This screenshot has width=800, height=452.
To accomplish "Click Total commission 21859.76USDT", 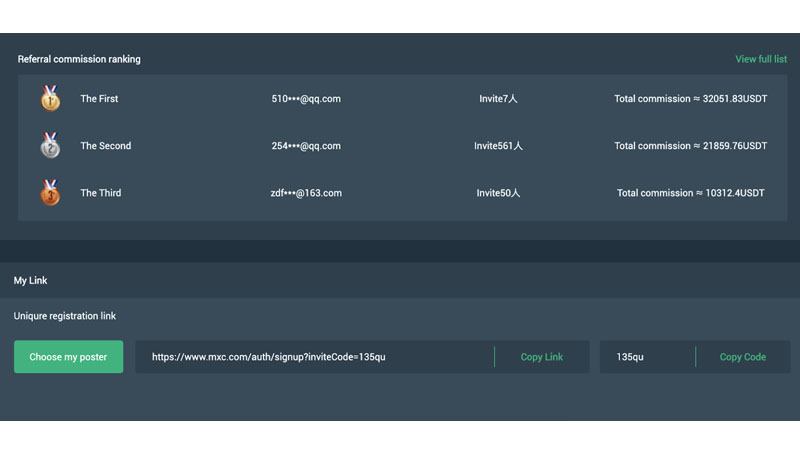I will coord(690,146).
